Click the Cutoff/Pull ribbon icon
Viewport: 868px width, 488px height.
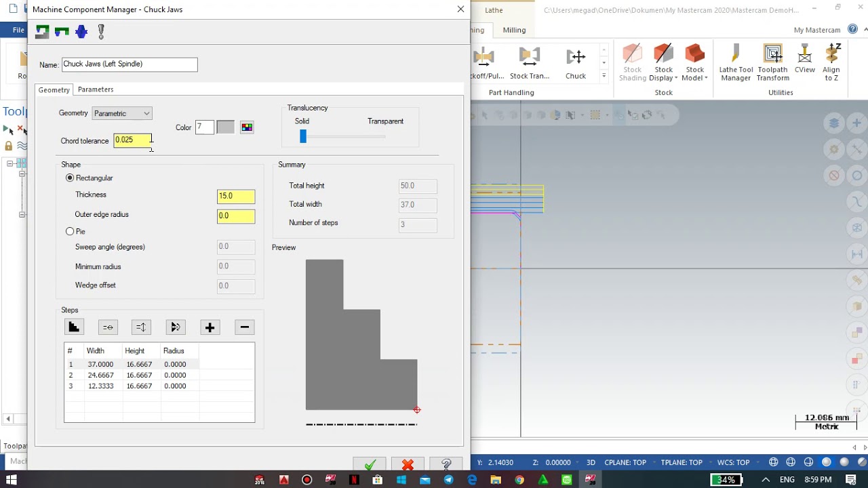tap(485, 63)
